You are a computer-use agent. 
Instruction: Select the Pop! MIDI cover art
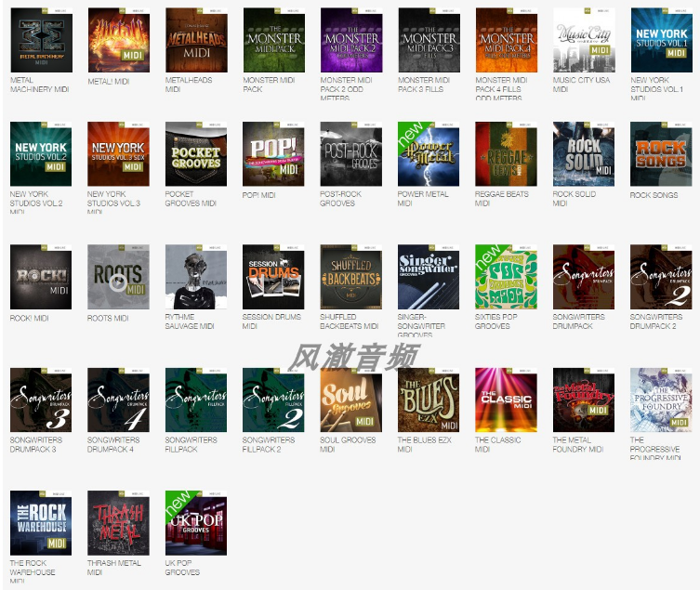coord(273,154)
